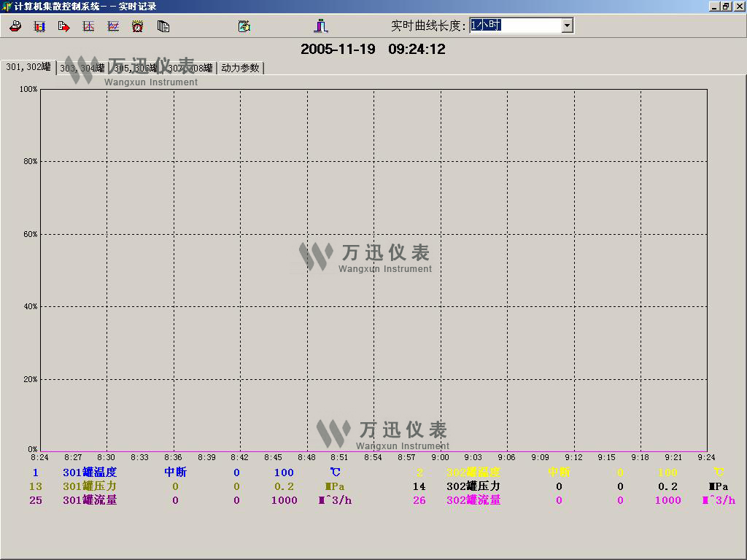Open the stacked documents report icon

point(163,26)
